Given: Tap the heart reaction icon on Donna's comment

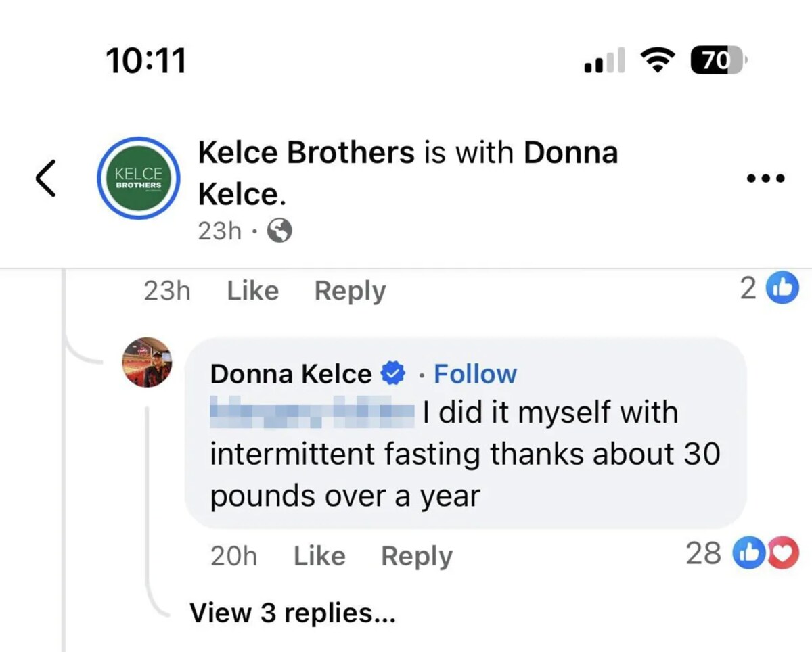Looking at the screenshot, I should (782, 553).
